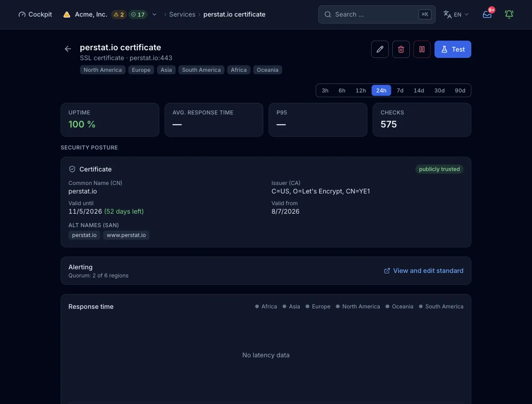The height and width of the screenshot is (404, 532).
Task: Toggle the Asia legend series
Action: pos(291,307)
